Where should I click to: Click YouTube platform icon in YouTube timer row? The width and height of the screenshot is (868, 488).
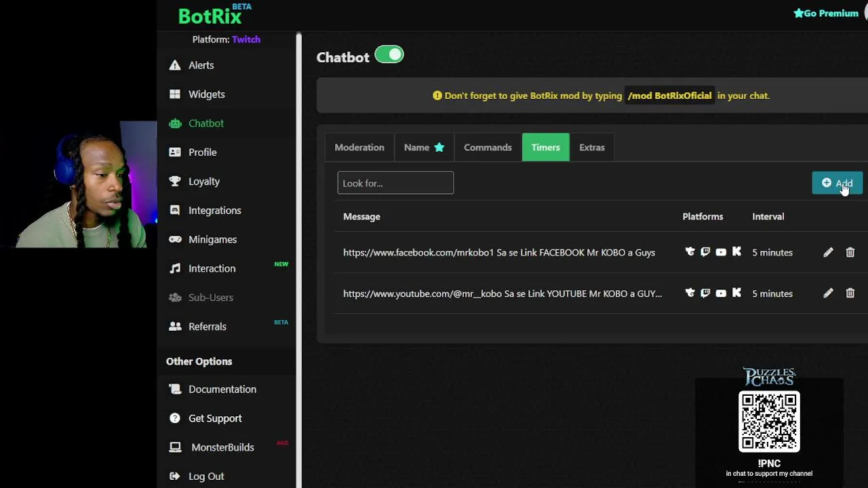click(x=721, y=293)
